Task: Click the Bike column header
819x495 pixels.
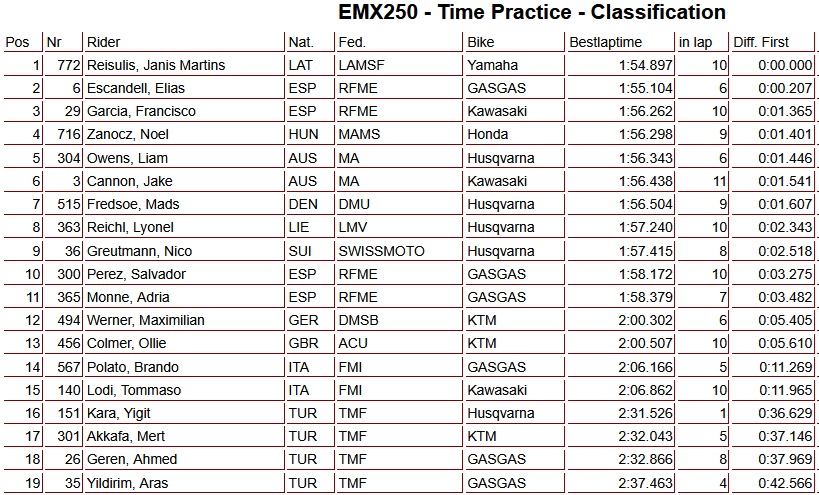Action: tap(480, 43)
